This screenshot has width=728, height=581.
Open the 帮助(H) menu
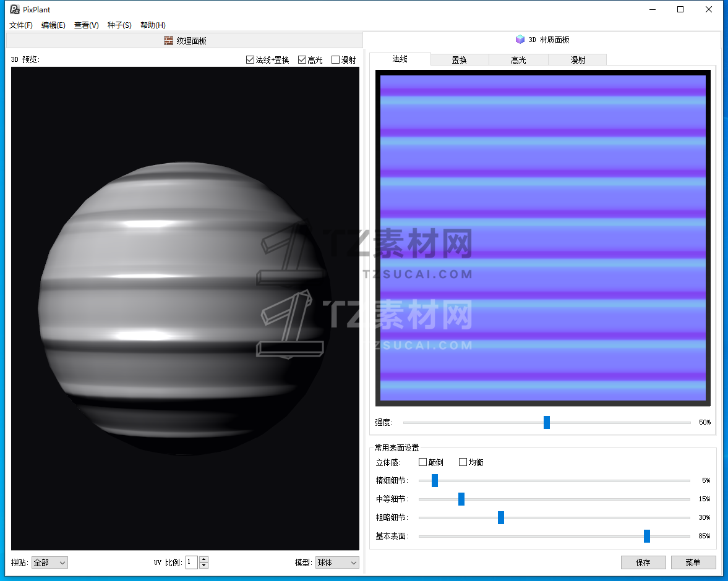coord(153,25)
